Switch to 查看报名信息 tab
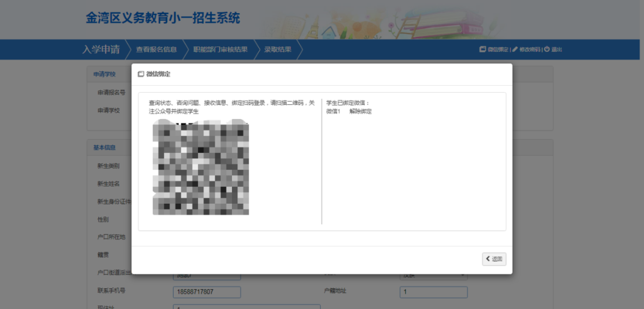 tap(156, 49)
